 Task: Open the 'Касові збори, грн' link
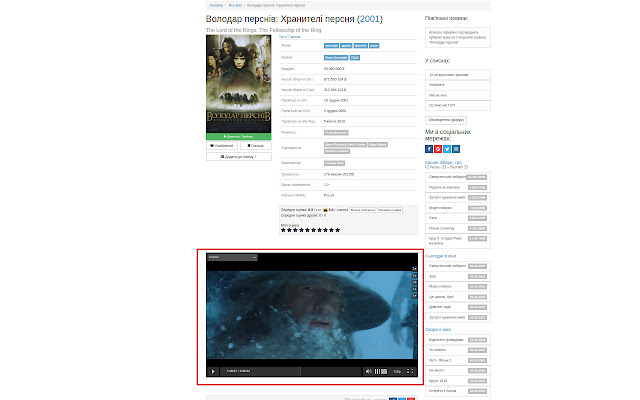coord(443,162)
